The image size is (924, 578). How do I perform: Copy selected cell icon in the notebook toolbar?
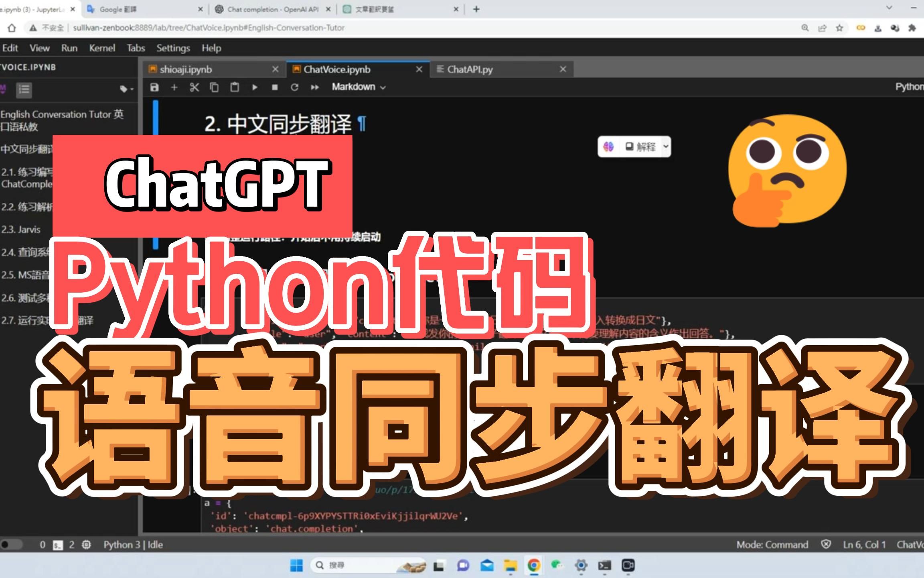point(215,87)
